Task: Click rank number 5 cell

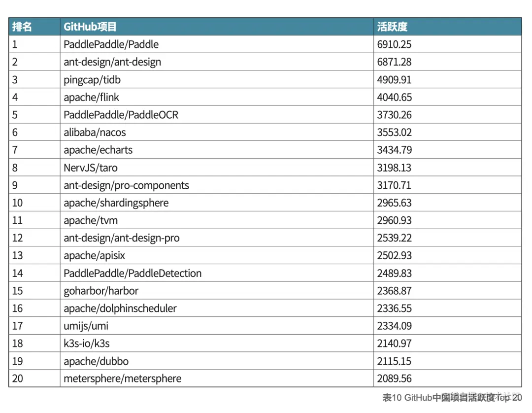Action: click(34, 115)
